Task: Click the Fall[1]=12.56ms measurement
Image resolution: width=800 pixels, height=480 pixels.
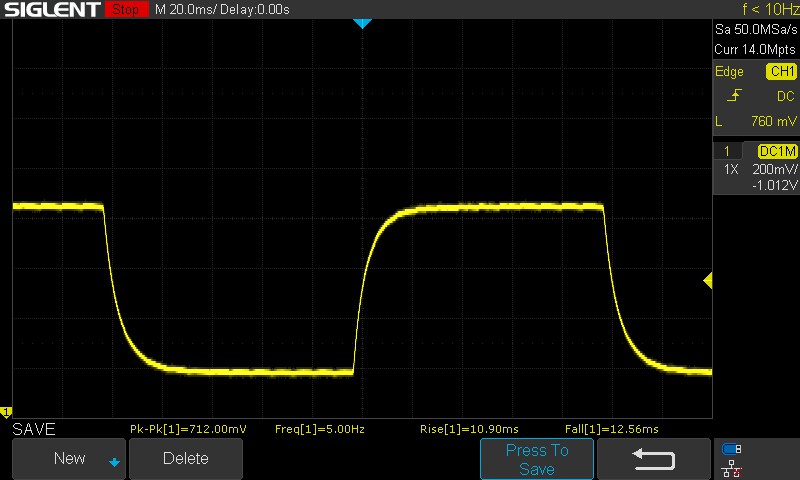Action: [x=612, y=429]
